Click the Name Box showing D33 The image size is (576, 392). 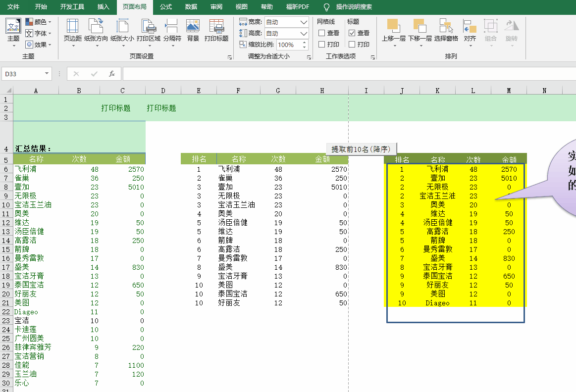click(22, 74)
